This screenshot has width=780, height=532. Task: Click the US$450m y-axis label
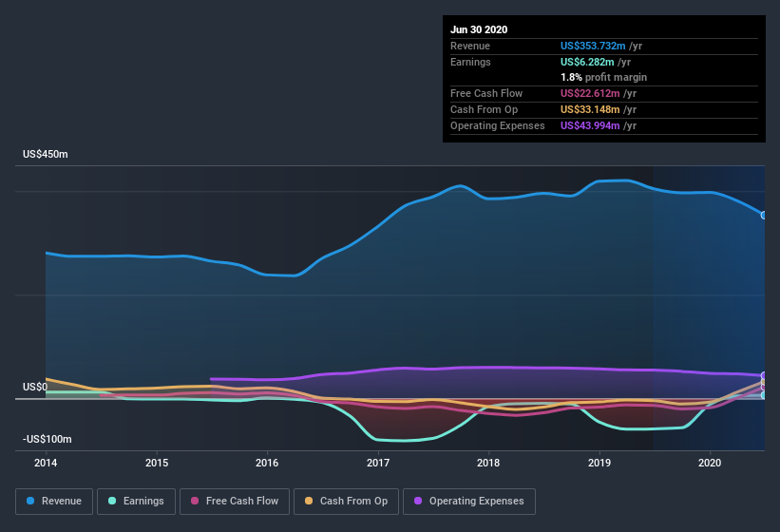click(46, 155)
